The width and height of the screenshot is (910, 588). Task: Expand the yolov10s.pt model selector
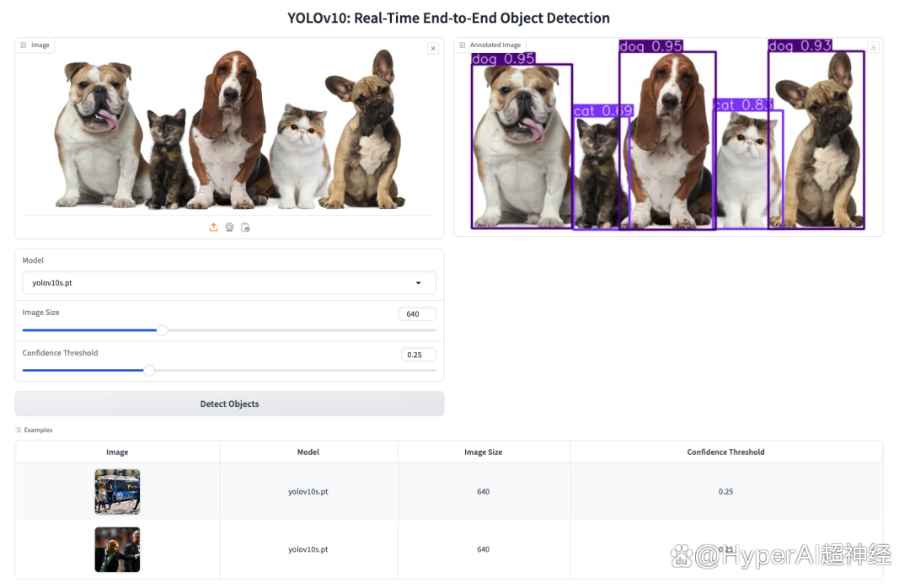click(229, 283)
